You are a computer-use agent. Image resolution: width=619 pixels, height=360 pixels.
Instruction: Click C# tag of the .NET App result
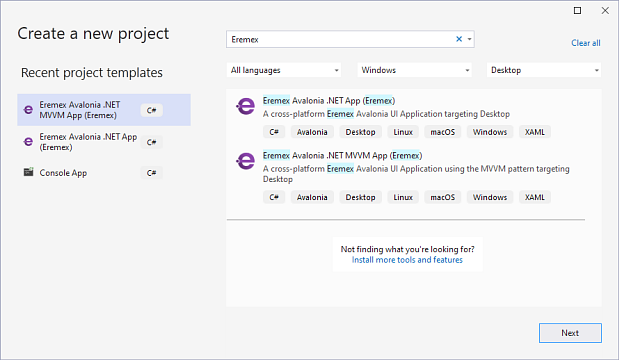274,132
